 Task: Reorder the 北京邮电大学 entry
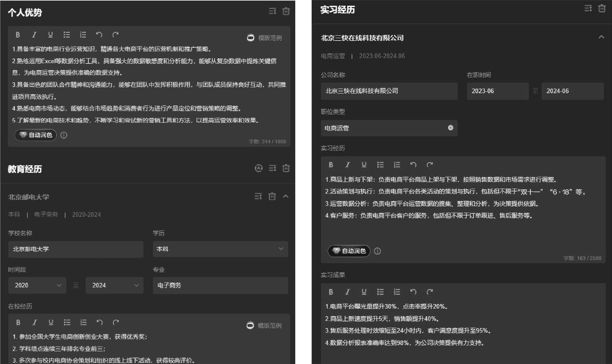(x=258, y=196)
